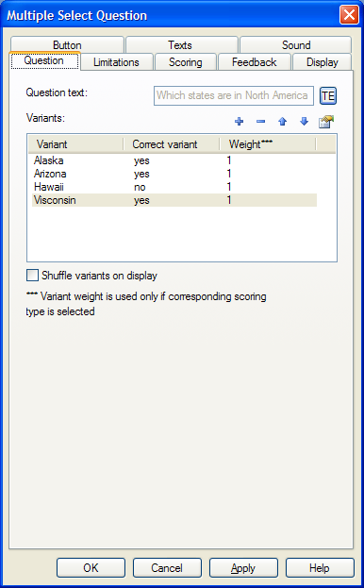Select the Display tab
364x588 pixels.
[x=323, y=62]
